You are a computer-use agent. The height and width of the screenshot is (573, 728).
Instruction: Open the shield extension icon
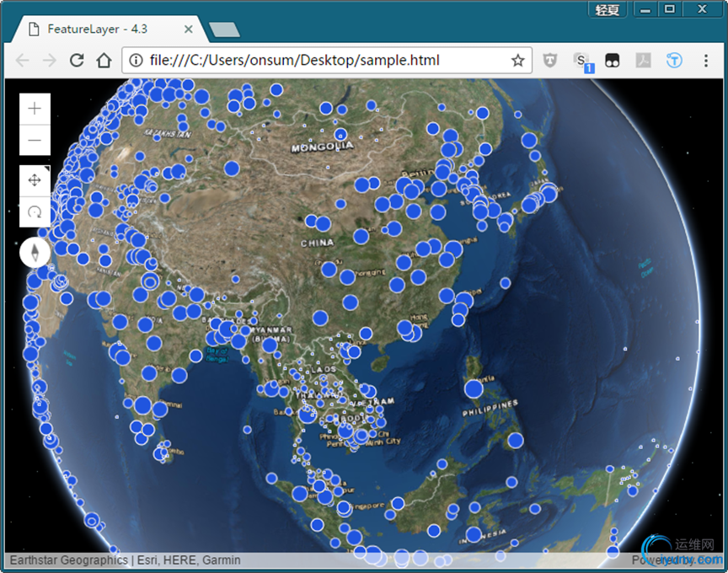(x=549, y=61)
